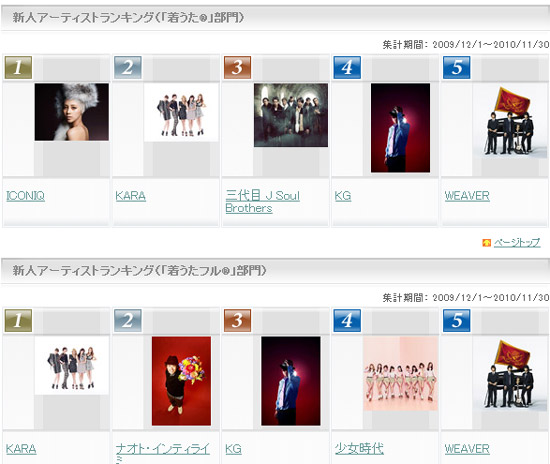Viewport: 550px width, 464px height.
Task: Click the bronze rank 3 badge in the 着うたフル ranking
Action: click(237, 320)
